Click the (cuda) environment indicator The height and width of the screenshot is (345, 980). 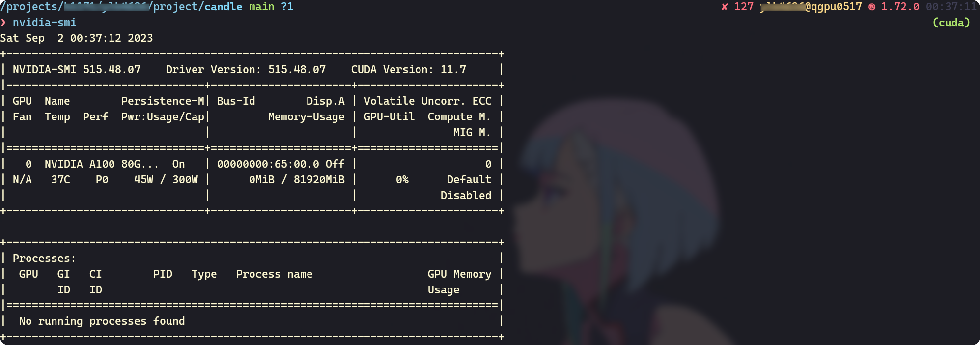tap(951, 23)
